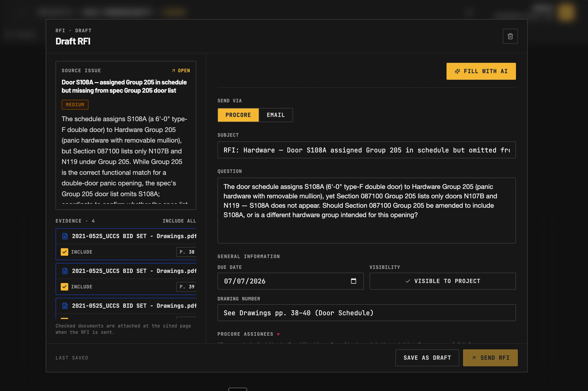Click the P. 39 page badge
The image size is (588, 391).
(x=186, y=287)
